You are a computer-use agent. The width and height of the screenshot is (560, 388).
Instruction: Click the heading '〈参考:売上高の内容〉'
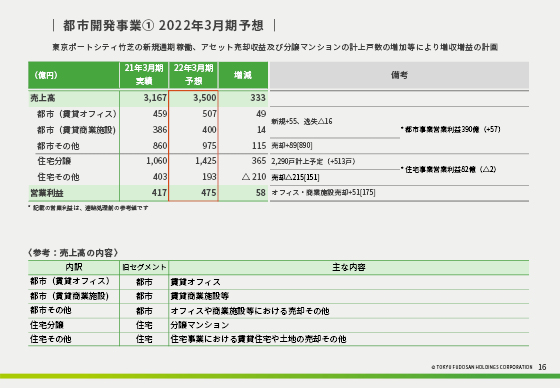[x=73, y=253]
